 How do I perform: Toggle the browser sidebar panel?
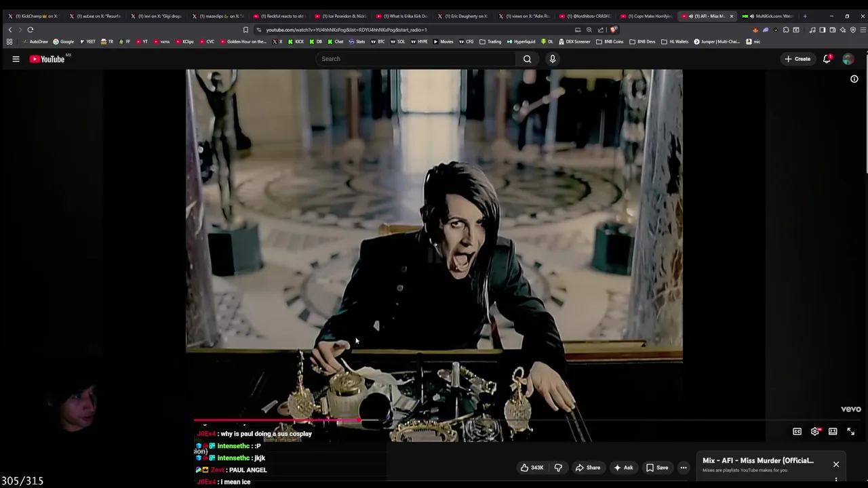(822, 30)
